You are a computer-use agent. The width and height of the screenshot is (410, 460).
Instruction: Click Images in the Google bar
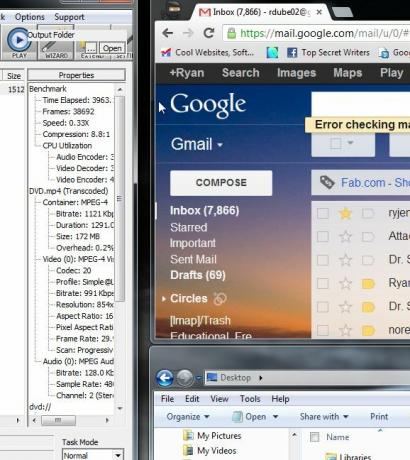point(296,73)
